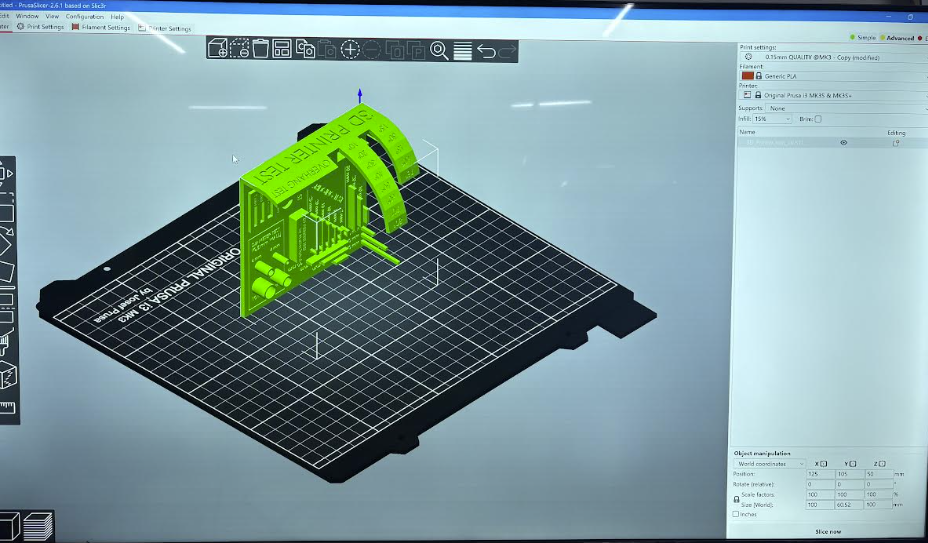Open Variable layer height tool
This screenshot has width=928, height=543.
pyautogui.click(x=462, y=51)
